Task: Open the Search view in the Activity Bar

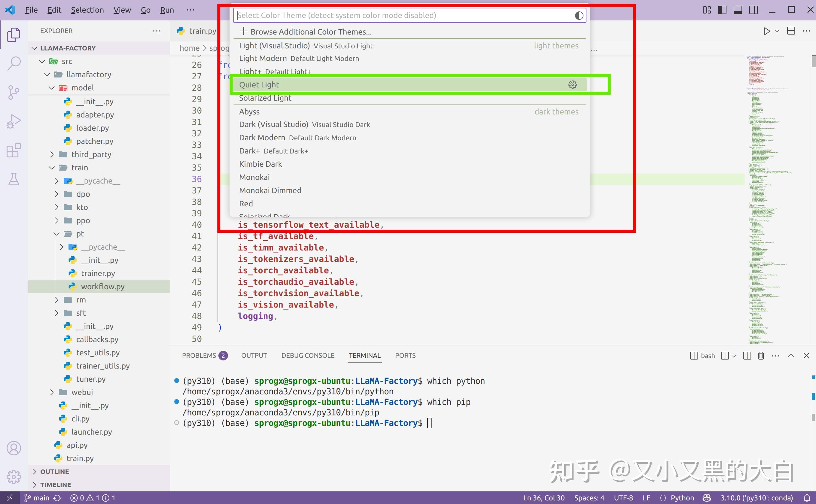Action: (13, 63)
